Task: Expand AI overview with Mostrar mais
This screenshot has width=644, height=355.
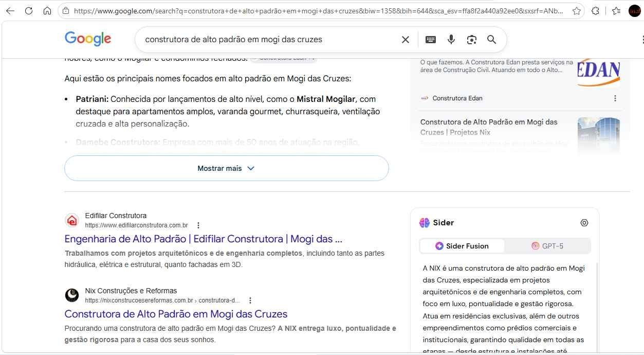Action: tap(227, 168)
